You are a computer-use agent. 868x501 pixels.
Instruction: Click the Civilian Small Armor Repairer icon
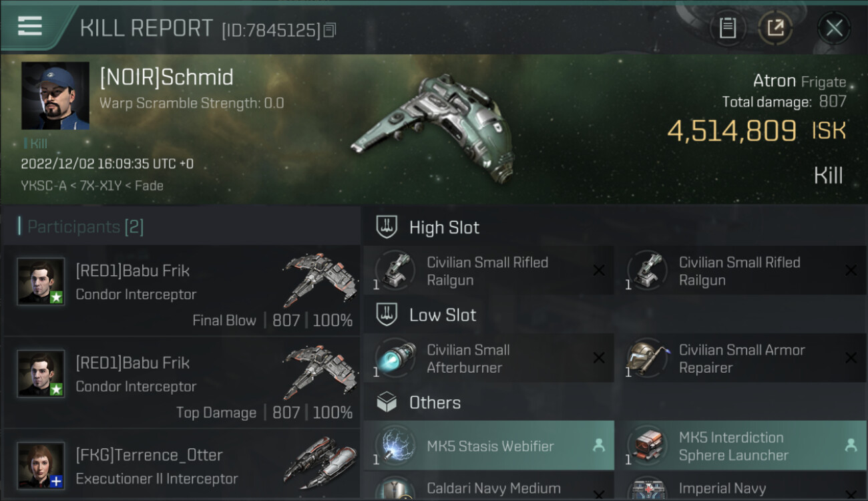(x=647, y=358)
